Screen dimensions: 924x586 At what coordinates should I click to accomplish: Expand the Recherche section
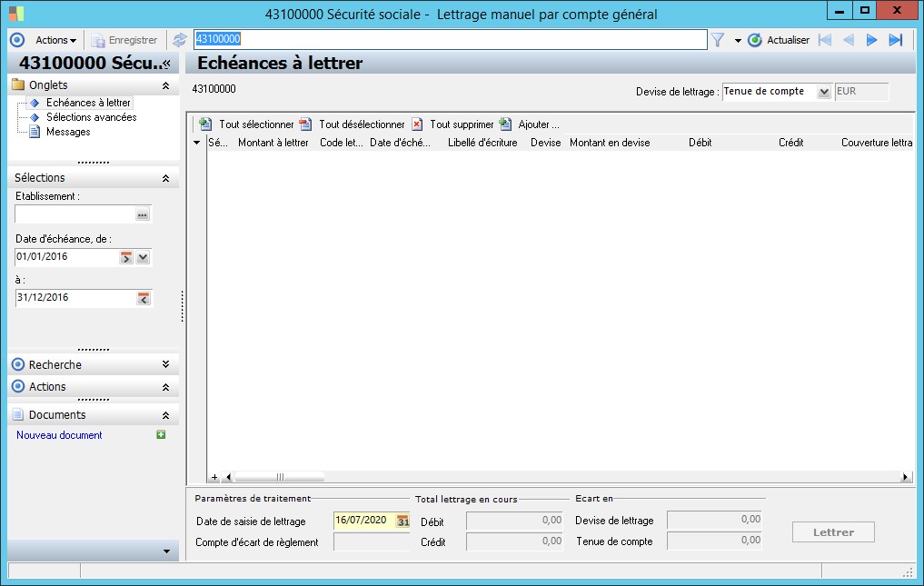165,364
